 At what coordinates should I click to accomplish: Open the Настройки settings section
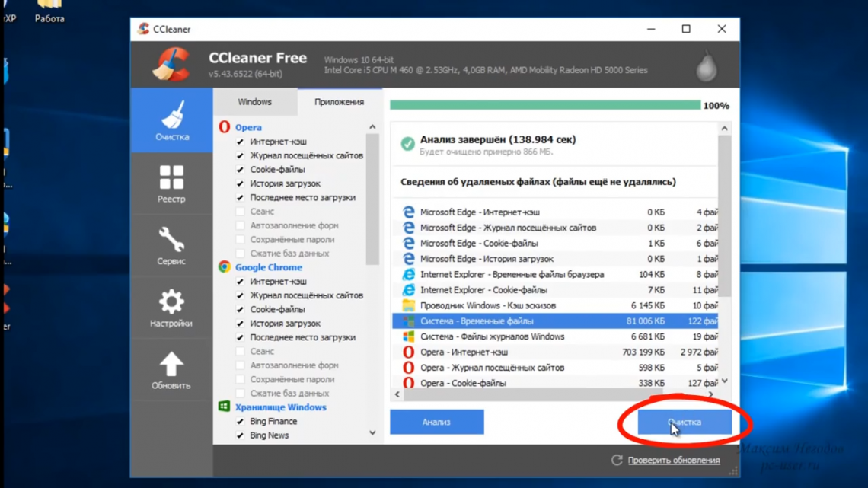[171, 308]
